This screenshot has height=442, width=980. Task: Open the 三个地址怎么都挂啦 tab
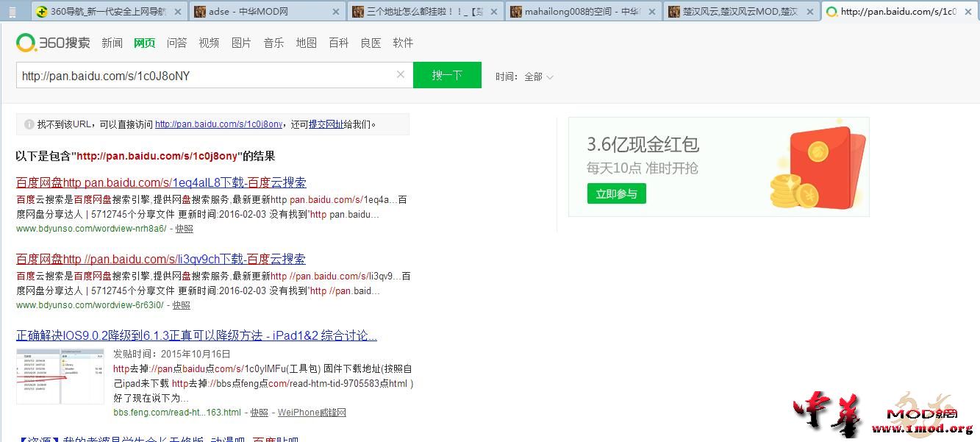point(424,11)
